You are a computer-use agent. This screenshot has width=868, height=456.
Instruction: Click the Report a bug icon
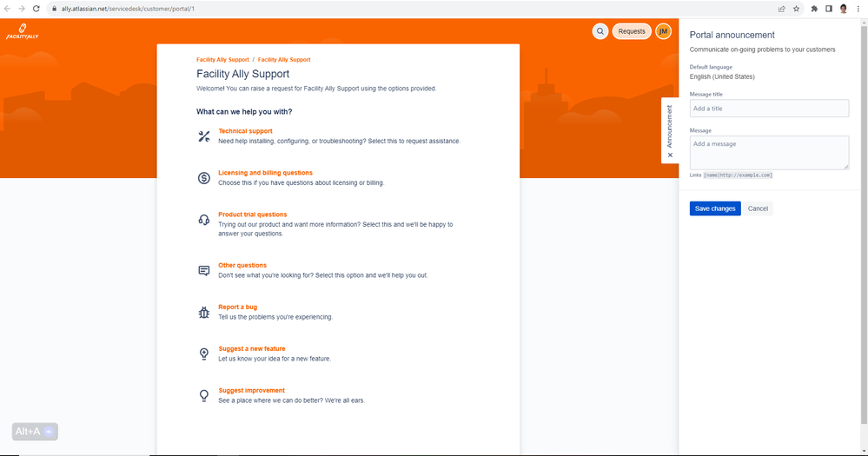click(x=203, y=312)
